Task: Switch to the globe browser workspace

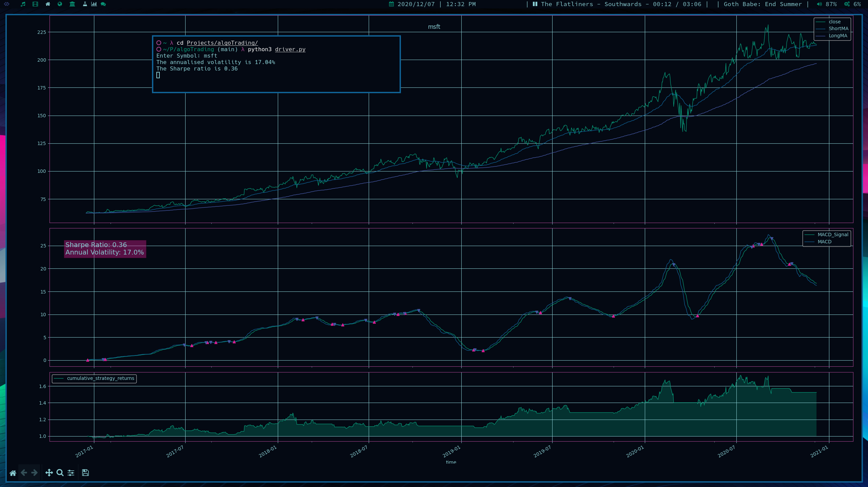Action: 60,4
